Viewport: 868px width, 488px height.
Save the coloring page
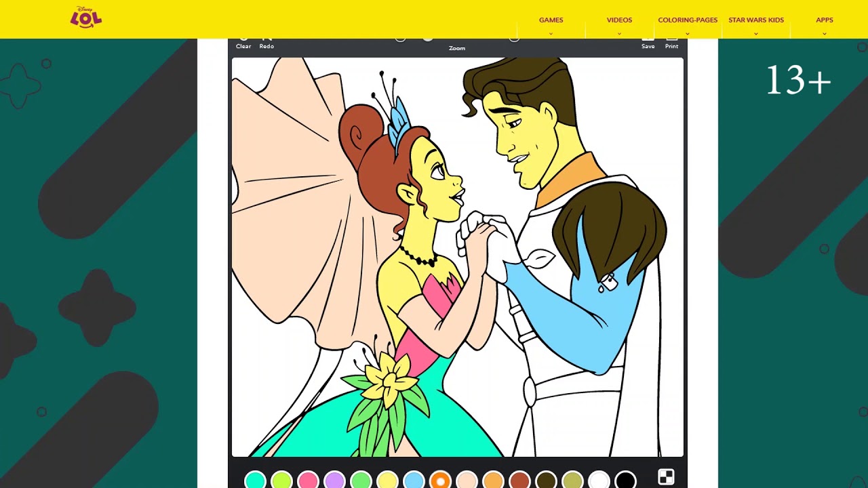pos(648,43)
